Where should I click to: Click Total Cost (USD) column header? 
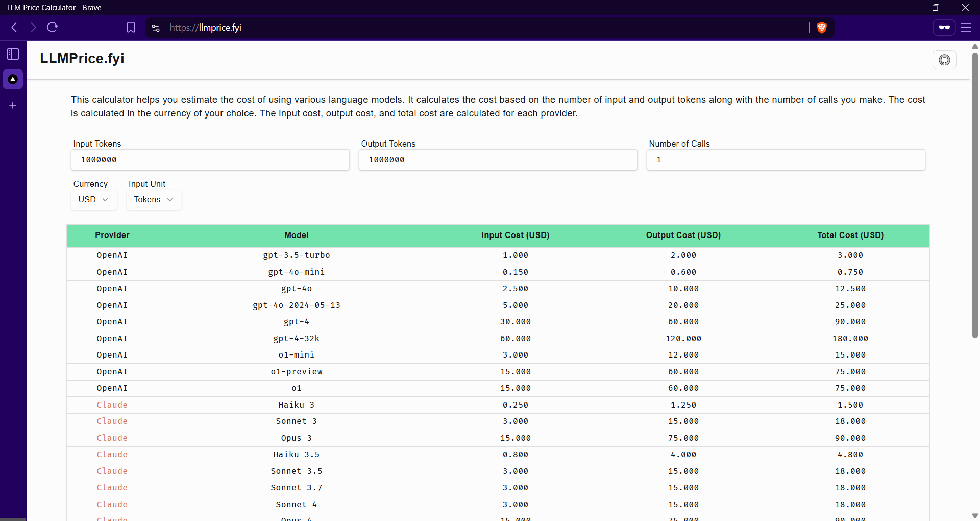850,235
